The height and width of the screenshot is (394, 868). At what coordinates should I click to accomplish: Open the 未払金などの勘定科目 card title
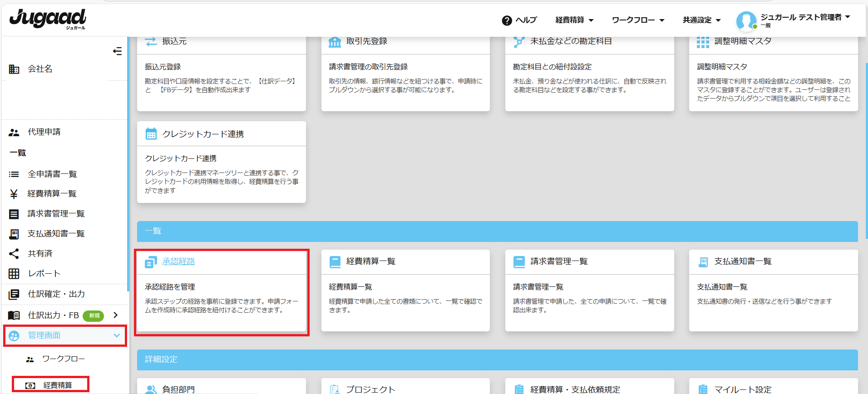tap(571, 41)
